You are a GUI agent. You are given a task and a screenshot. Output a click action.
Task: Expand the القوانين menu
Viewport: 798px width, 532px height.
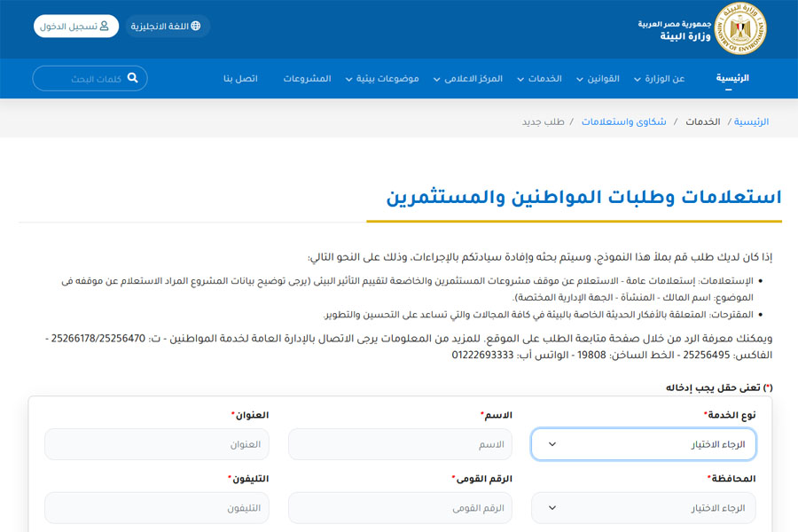[598, 79]
